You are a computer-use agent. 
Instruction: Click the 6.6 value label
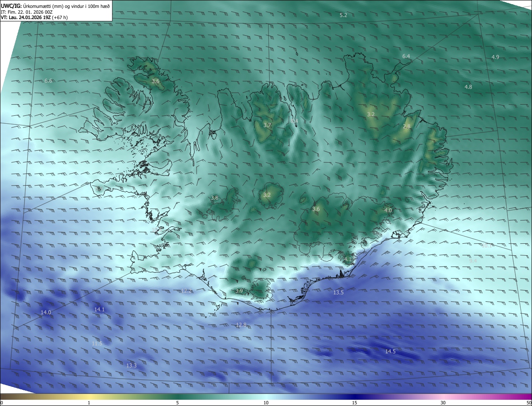coord(48,81)
